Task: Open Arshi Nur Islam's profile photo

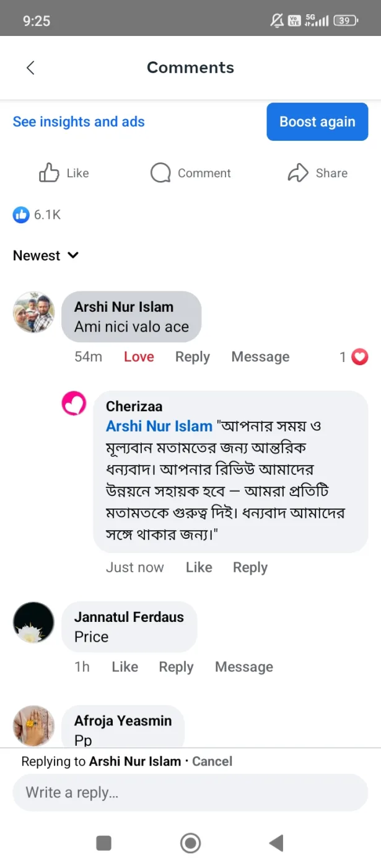Action: 33,312
